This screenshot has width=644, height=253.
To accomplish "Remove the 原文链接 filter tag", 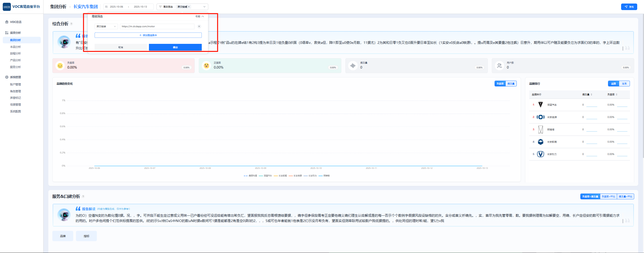I will (189, 7).
